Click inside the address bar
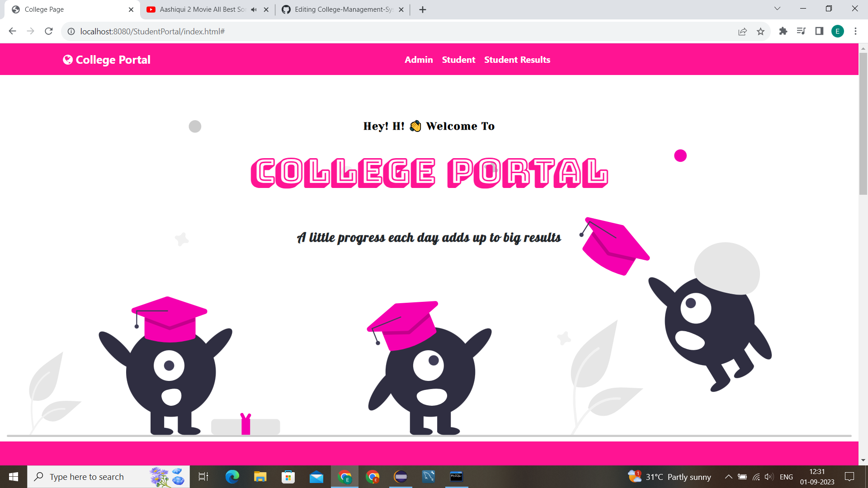 click(x=181, y=31)
